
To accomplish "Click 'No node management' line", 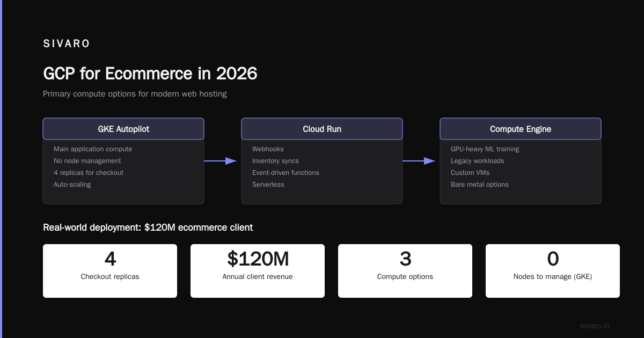I will 87,161.
